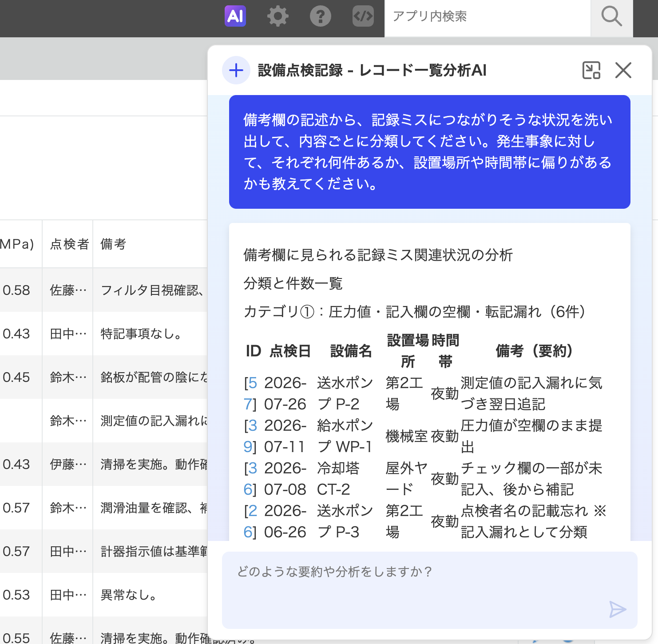Open the help question mark icon

point(321,16)
